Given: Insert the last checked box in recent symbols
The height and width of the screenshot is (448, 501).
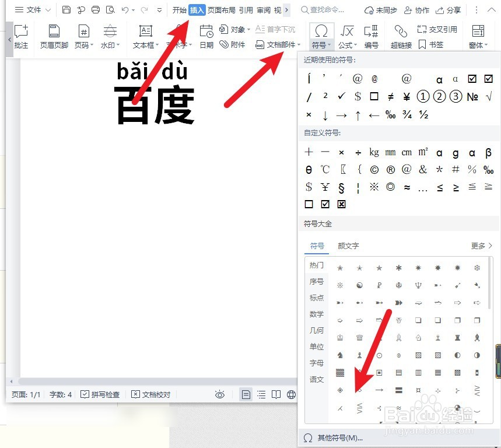Looking at the screenshot, I should point(488,79).
